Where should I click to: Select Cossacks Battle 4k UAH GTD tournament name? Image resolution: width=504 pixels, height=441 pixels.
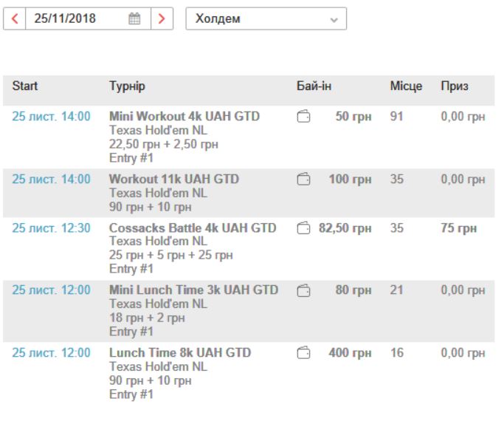[x=193, y=228]
